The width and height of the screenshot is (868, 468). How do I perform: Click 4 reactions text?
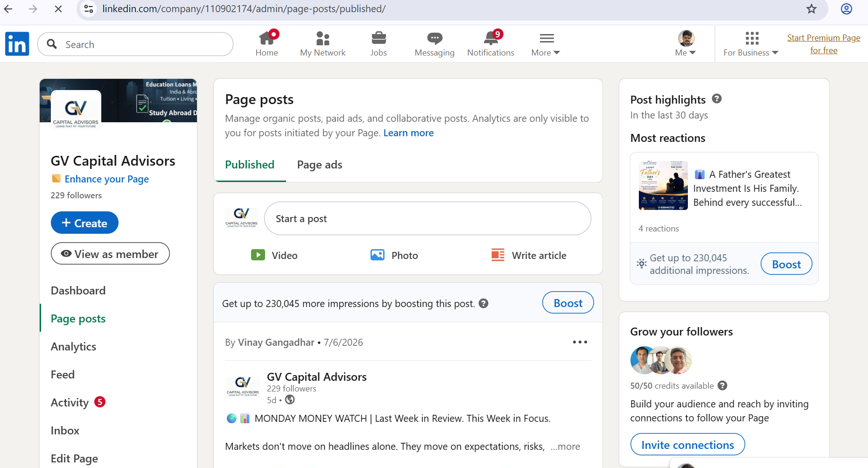[x=658, y=229]
